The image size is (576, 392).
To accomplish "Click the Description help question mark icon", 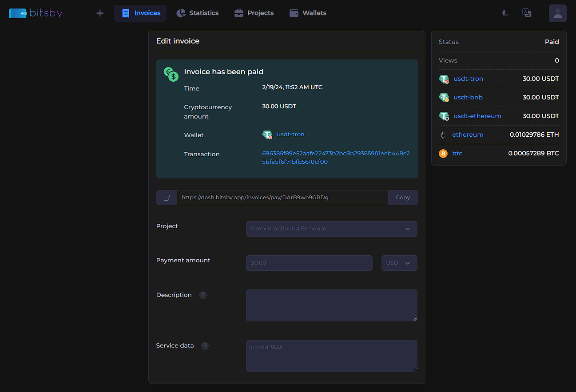I will (x=203, y=295).
